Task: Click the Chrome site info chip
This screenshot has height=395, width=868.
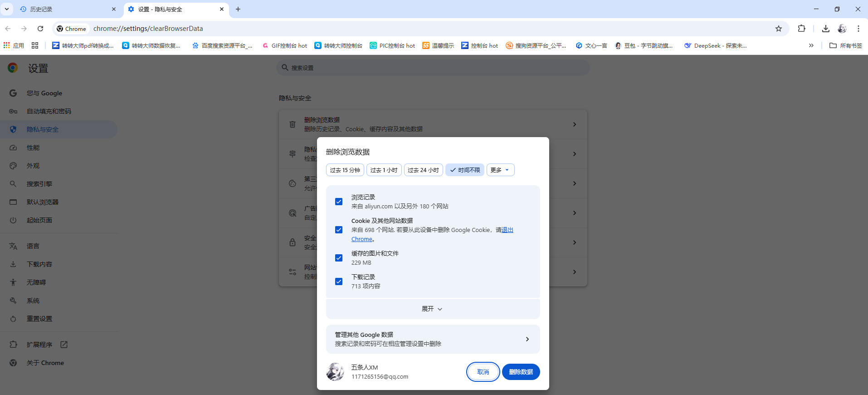Action: pos(71,29)
